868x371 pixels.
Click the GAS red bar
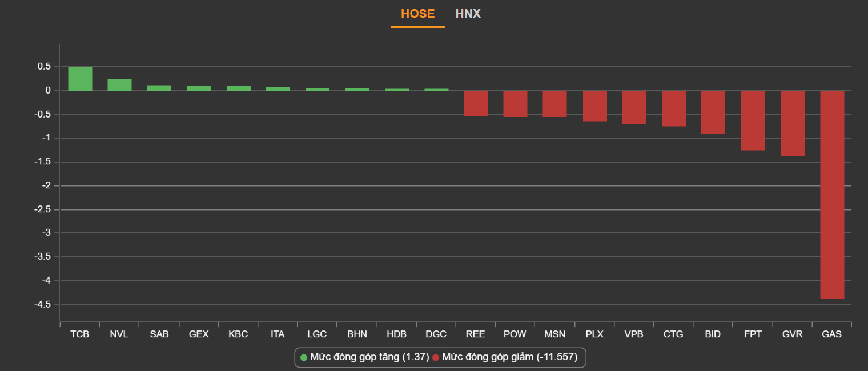coord(832,194)
